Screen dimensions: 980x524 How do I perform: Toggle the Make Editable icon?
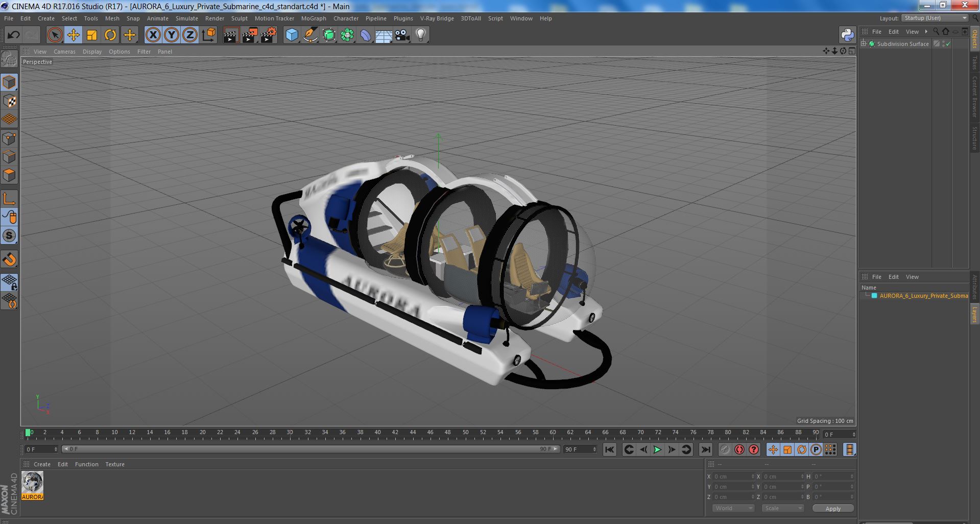(x=9, y=59)
